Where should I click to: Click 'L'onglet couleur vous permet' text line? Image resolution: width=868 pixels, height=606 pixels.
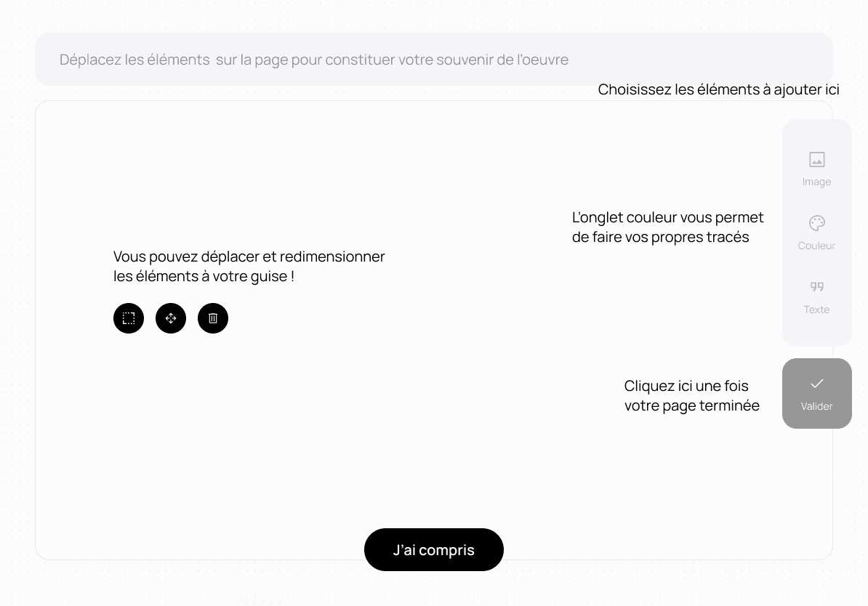[667, 217]
